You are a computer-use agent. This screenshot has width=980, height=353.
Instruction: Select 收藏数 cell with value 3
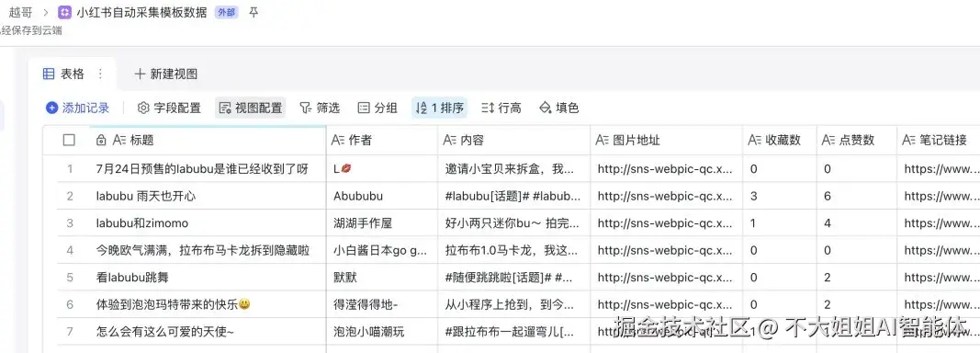point(780,196)
